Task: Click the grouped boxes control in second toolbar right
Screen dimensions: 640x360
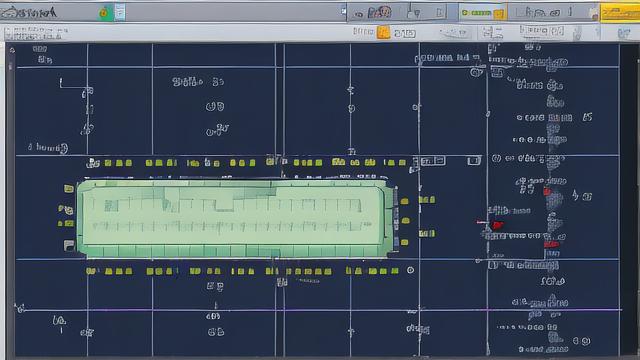Action: pos(542,31)
